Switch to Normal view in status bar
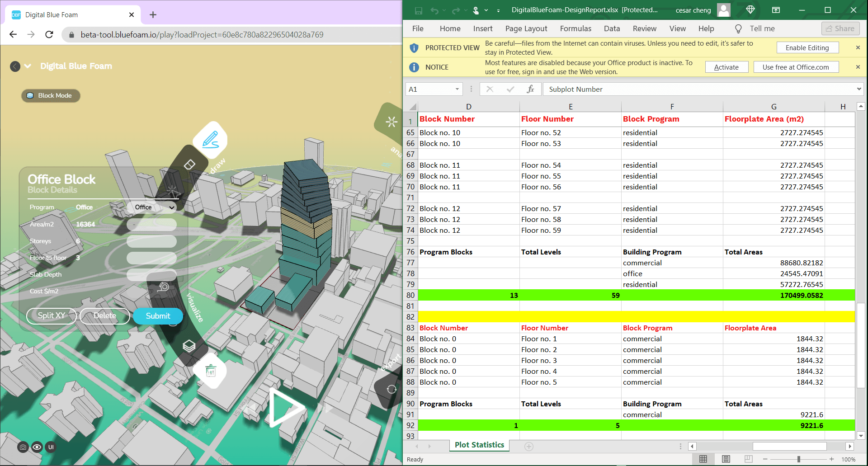Viewport: 868px width, 466px height. coord(703,459)
